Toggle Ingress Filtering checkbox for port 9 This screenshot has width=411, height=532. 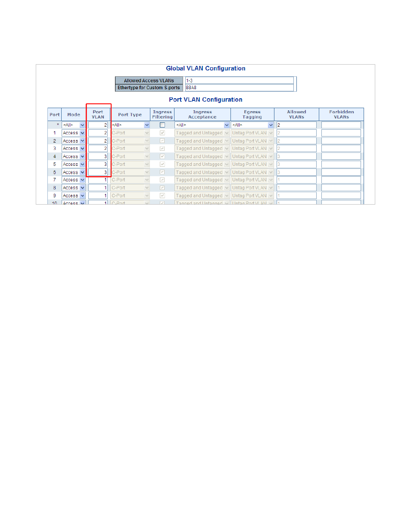pos(162,196)
